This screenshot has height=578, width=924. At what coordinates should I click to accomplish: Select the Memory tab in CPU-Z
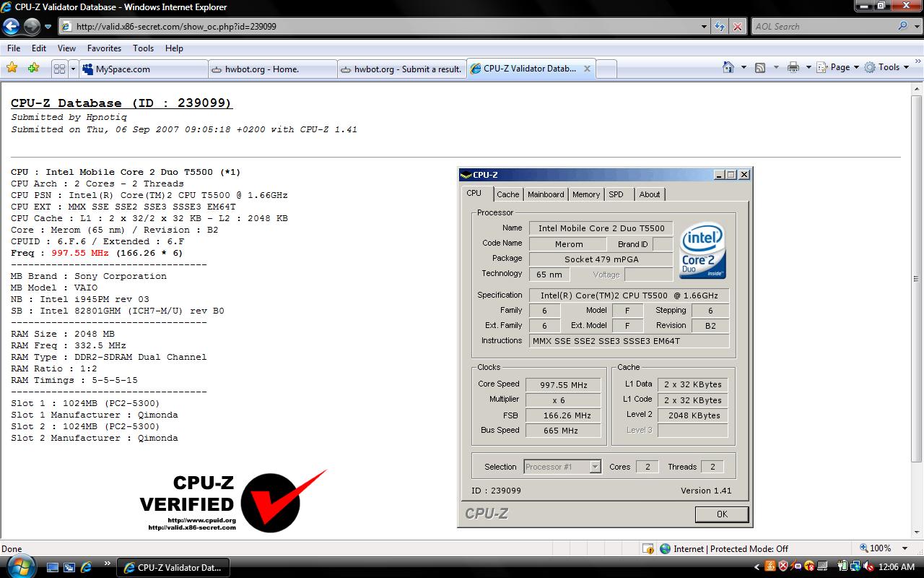(586, 194)
